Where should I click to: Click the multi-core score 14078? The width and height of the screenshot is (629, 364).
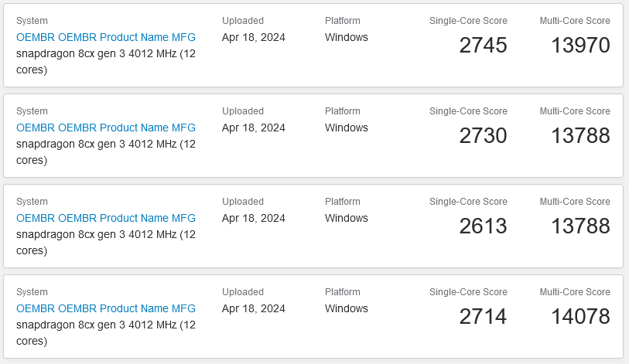[x=580, y=317]
